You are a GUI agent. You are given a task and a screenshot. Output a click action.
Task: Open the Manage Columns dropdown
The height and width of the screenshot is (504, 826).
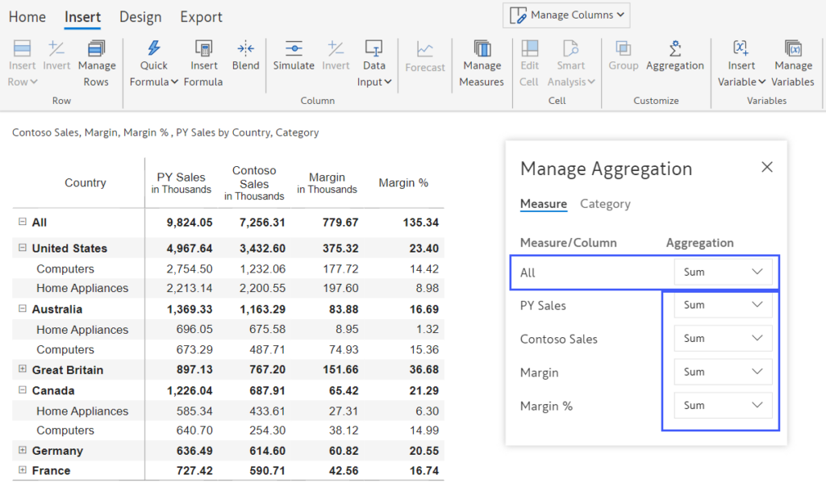[566, 15]
